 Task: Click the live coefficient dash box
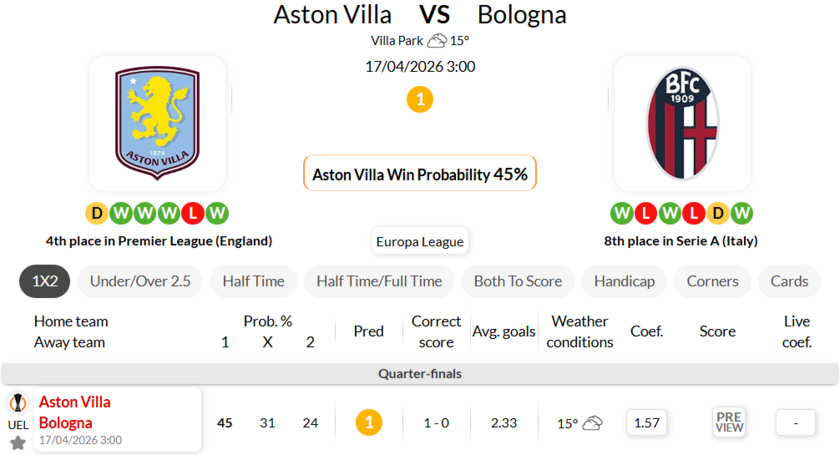tap(796, 423)
